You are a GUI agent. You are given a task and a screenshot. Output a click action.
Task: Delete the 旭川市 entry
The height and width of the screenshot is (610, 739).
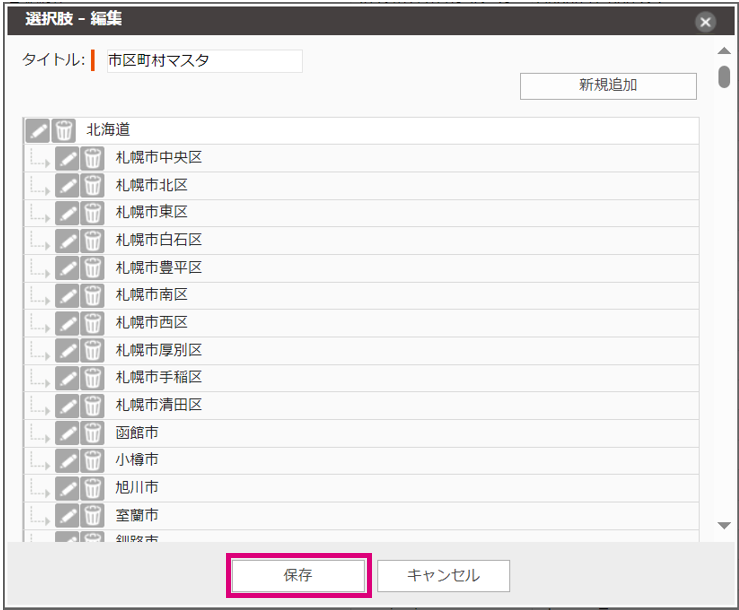(x=92, y=488)
